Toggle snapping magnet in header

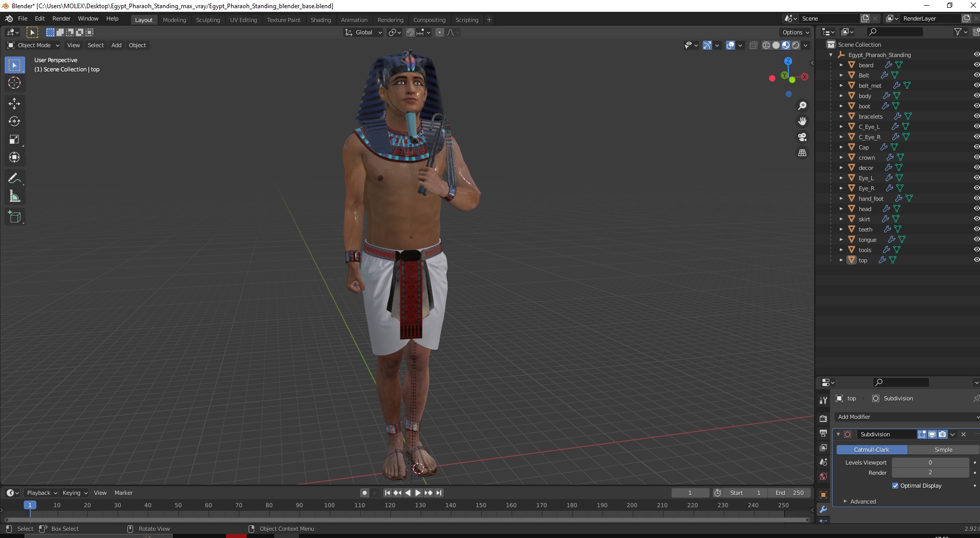coord(410,32)
